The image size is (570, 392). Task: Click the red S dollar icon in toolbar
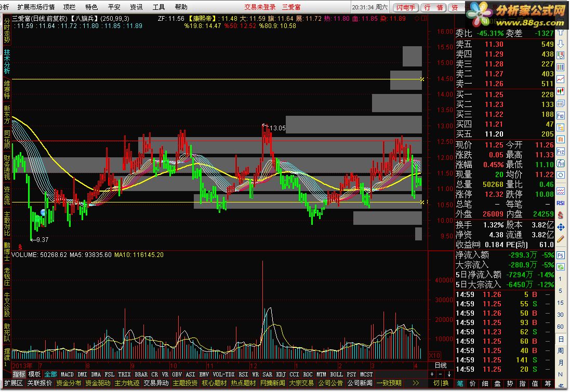point(561,215)
